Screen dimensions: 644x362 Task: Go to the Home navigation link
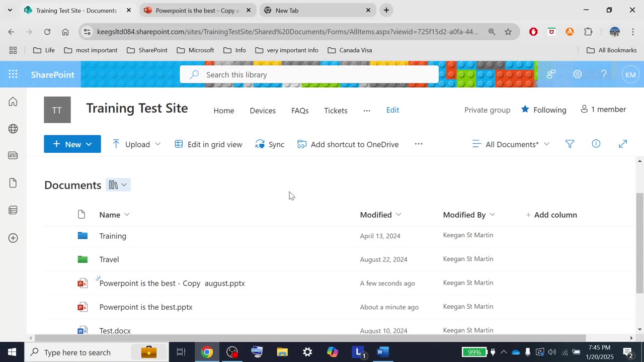click(224, 110)
